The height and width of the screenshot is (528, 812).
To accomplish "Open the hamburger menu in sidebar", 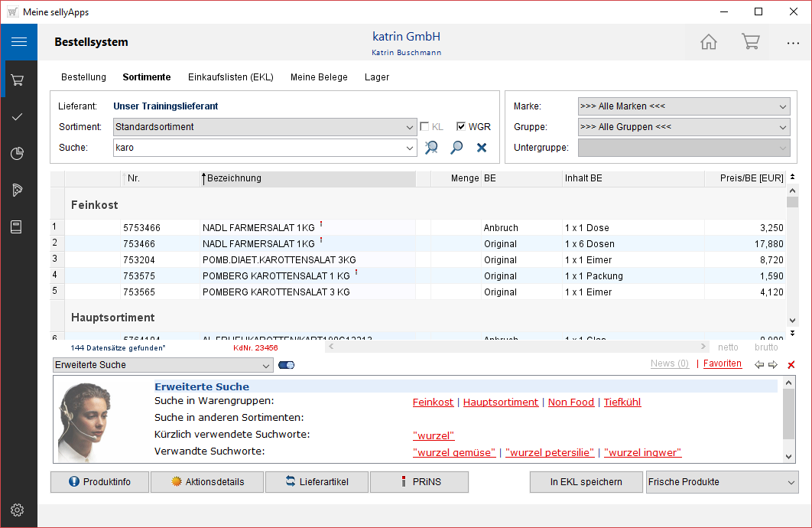I will pos(18,42).
